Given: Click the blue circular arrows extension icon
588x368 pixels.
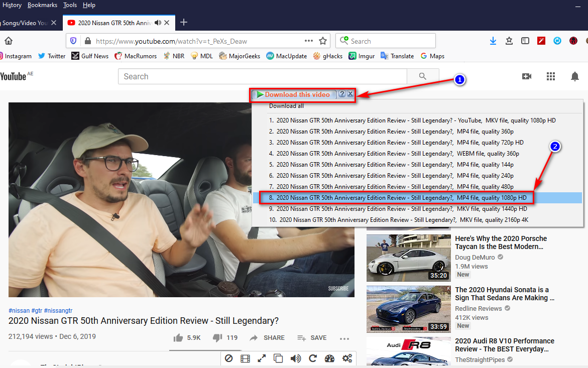Looking at the screenshot, I should click(x=557, y=41).
